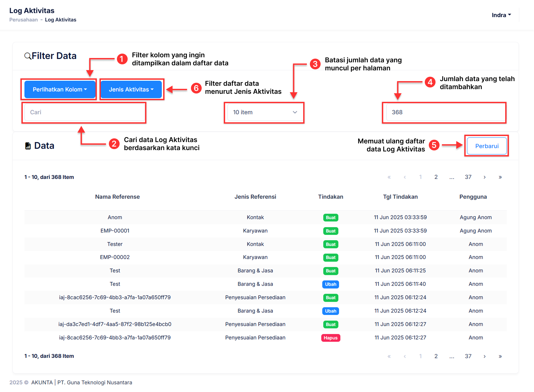This screenshot has height=392, width=534.
Task: Click the magnifier icon beside Filter Data
Action: coord(28,56)
